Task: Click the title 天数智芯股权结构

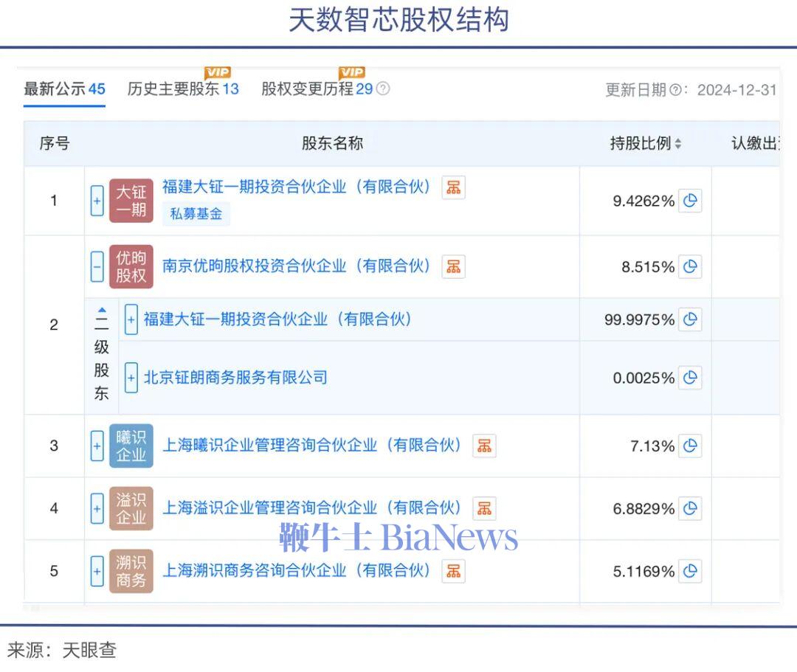Action: [398, 21]
